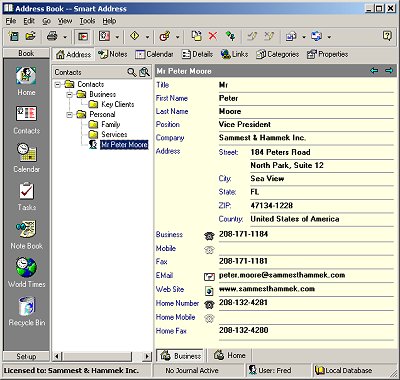Select the Key Clients folder
The image size is (400, 380).
tap(118, 104)
